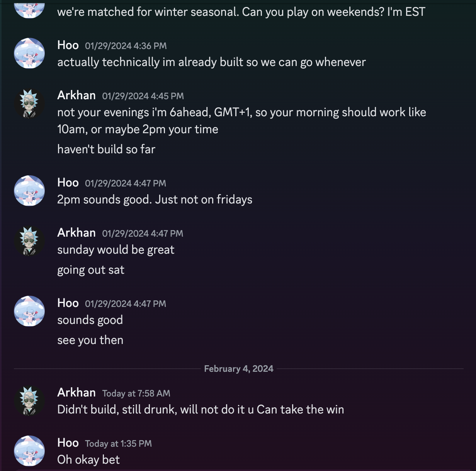The width and height of the screenshot is (476, 471).
Task: Click the 01/29/2024 4:45 PM timestamp
Action: click(x=143, y=96)
